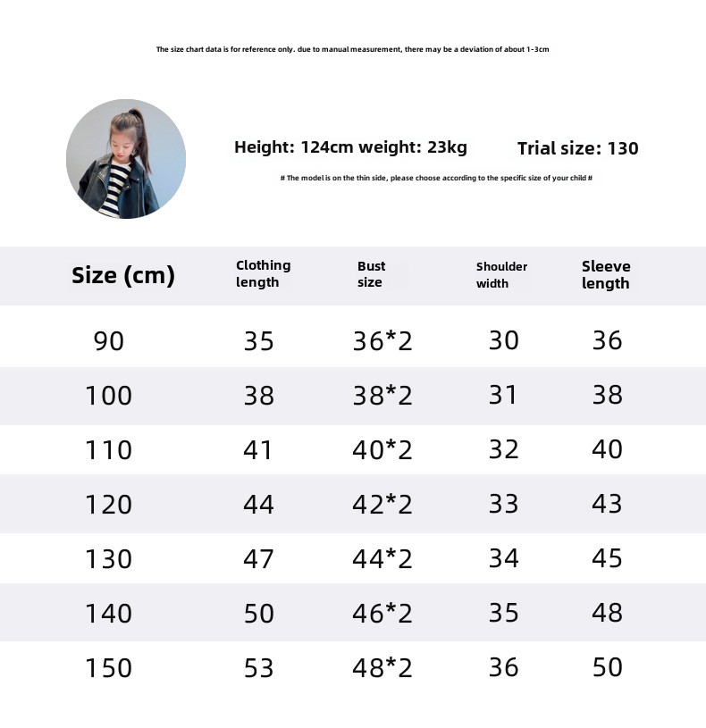Screen dimensions: 706x728
Task: Click the bust value 40*2
Action: click(382, 449)
